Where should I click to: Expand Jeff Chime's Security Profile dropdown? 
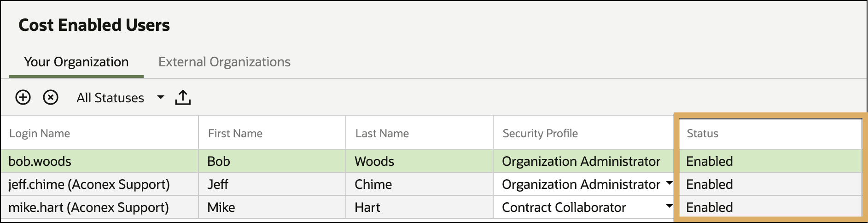point(669,183)
